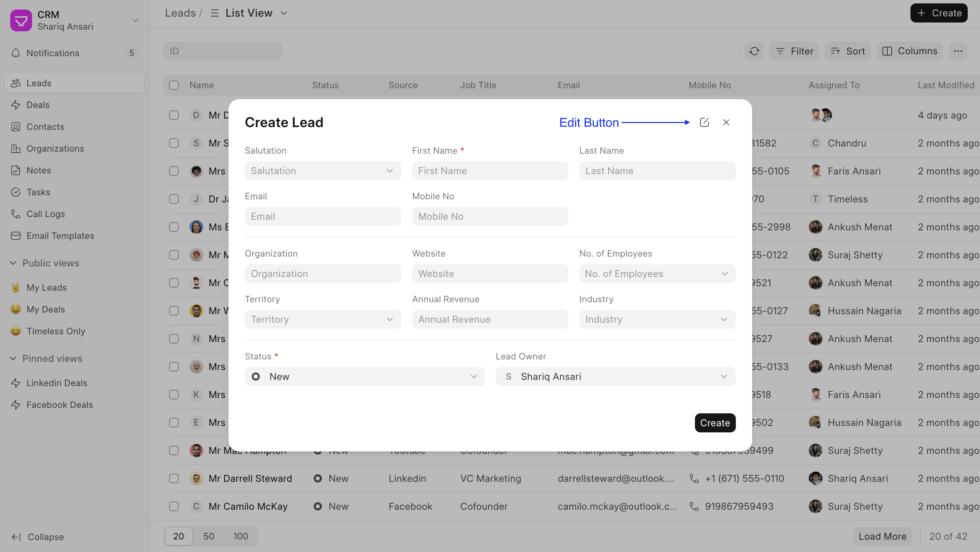
Task: Toggle the select-all checkbox in the table header
Action: [174, 85]
